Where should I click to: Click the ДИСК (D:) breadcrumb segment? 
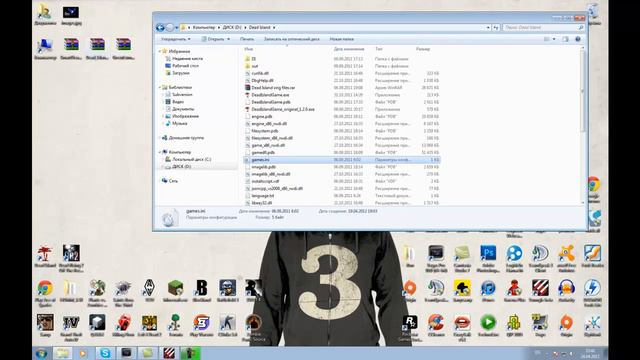pyautogui.click(x=232, y=27)
